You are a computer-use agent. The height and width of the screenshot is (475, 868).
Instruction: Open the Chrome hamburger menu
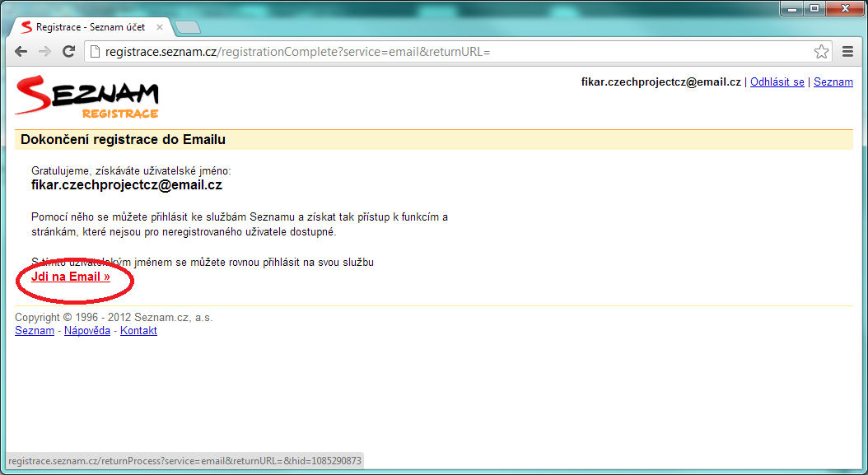point(847,52)
